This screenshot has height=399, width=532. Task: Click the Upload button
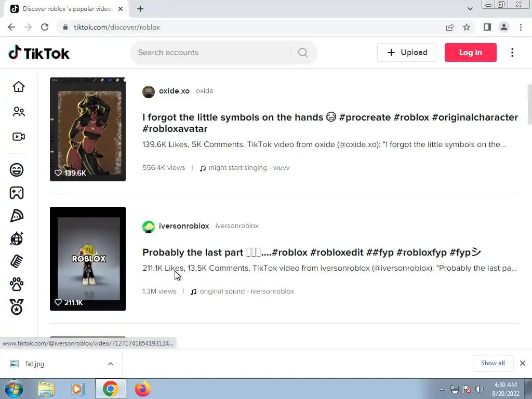pyautogui.click(x=407, y=52)
